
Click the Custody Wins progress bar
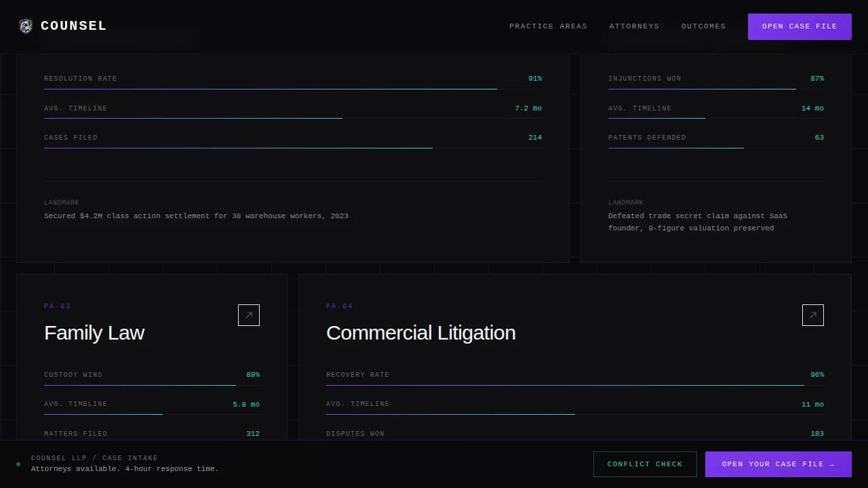pos(152,385)
